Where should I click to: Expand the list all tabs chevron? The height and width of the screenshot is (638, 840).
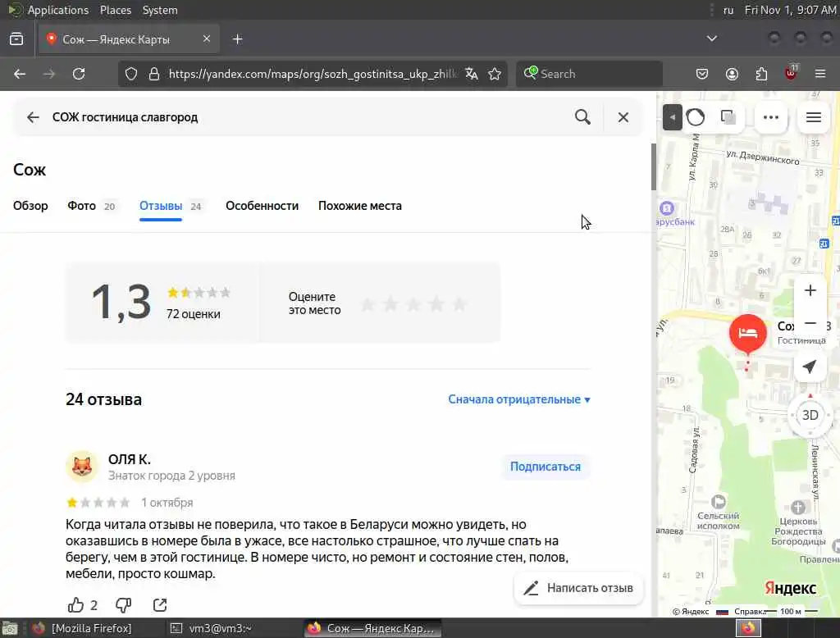click(x=711, y=39)
